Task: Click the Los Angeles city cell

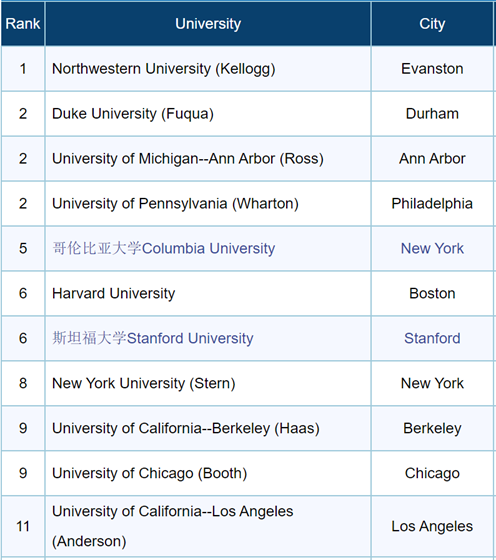Action: click(x=432, y=526)
